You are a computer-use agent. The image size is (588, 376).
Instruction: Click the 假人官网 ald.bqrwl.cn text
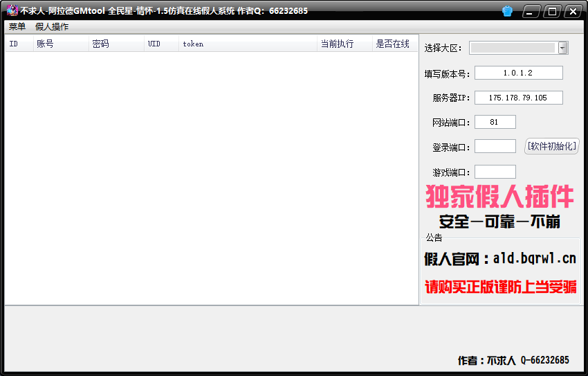pos(500,258)
